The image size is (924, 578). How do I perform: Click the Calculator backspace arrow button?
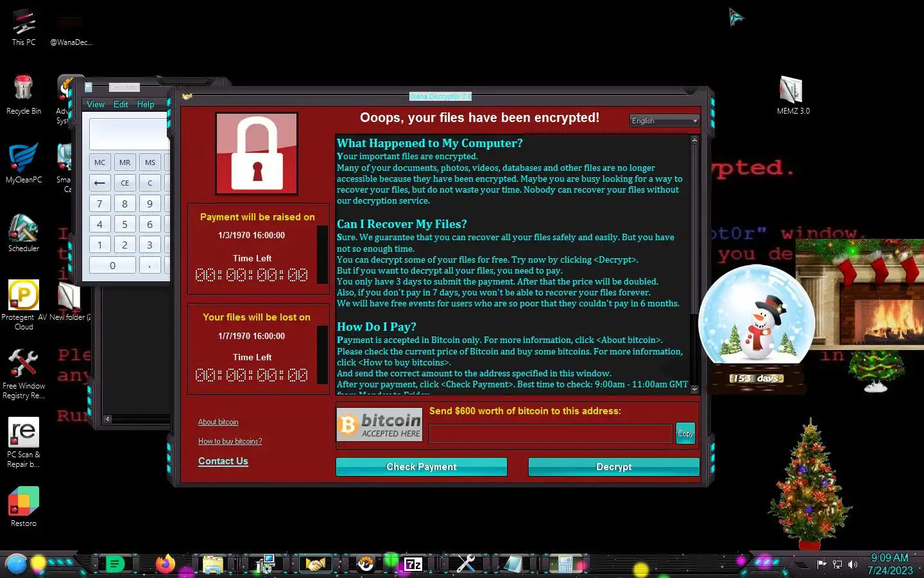100,183
